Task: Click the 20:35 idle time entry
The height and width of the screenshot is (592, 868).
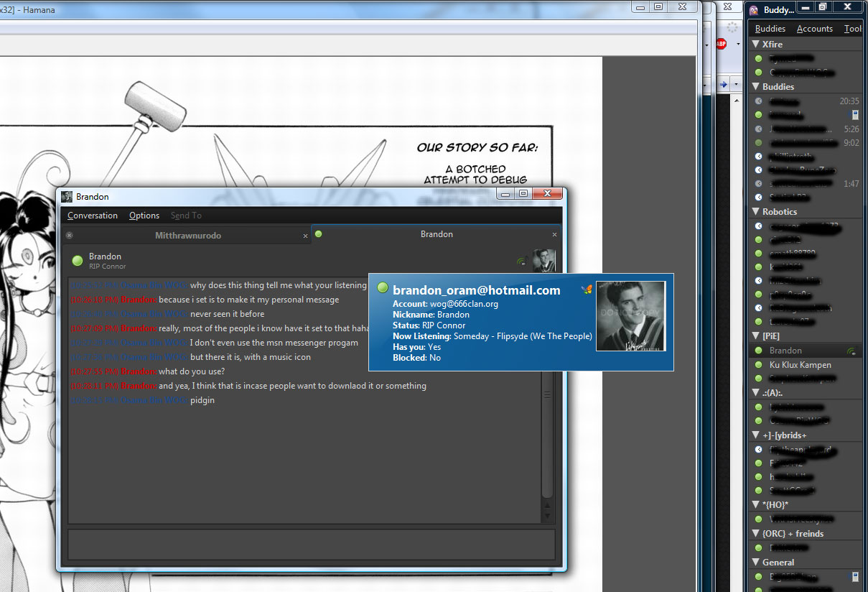Action: [849, 101]
